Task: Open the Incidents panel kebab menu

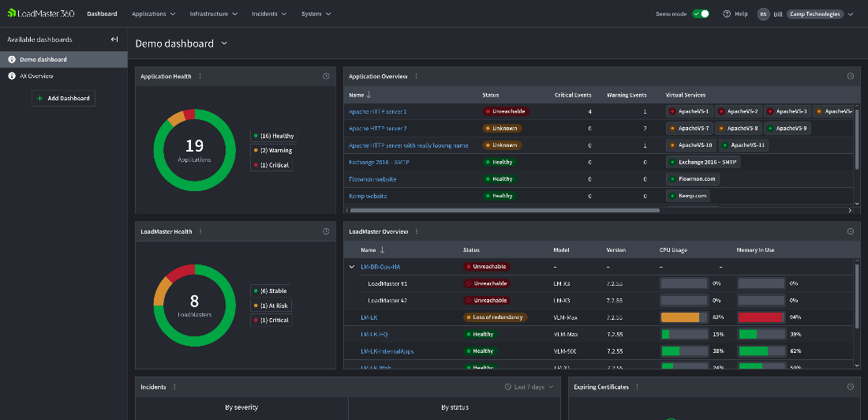Action: pos(174,387)
